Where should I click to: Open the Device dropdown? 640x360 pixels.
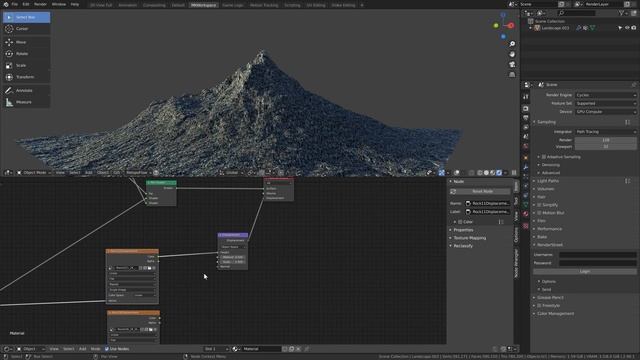tap(606, 111)
